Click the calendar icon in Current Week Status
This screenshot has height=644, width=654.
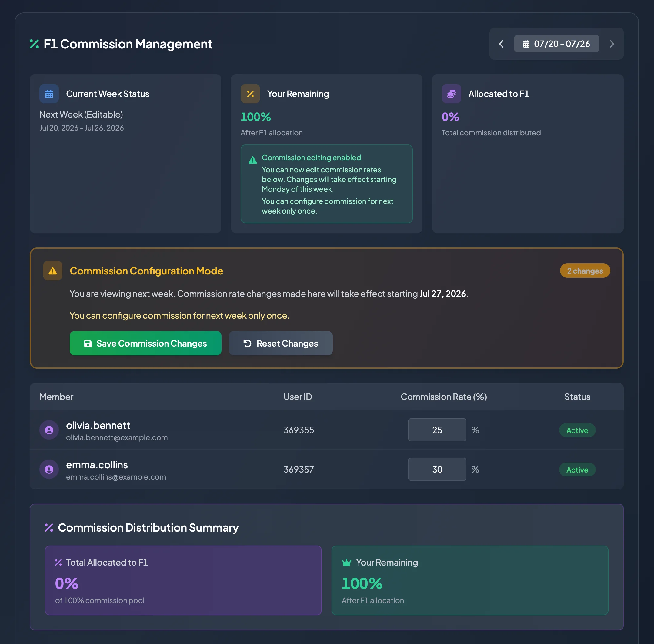pos(49,94)
